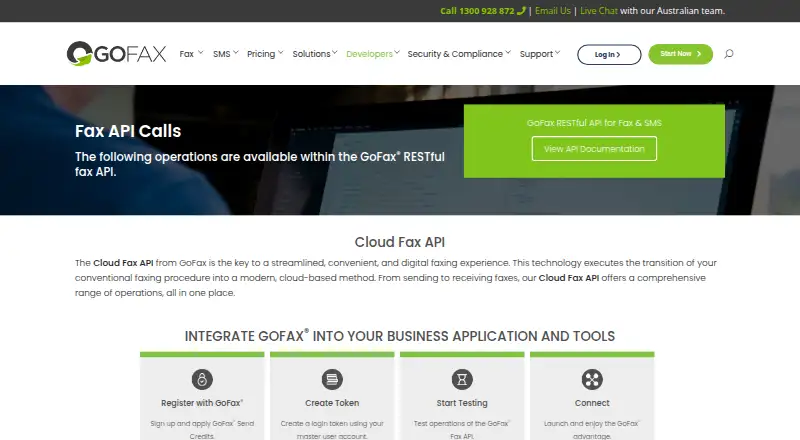Image resolution: width=800 pixels, height=440 pixels.
Task: Click the Start Testing hourglass icon
Action: coord(462,379)
